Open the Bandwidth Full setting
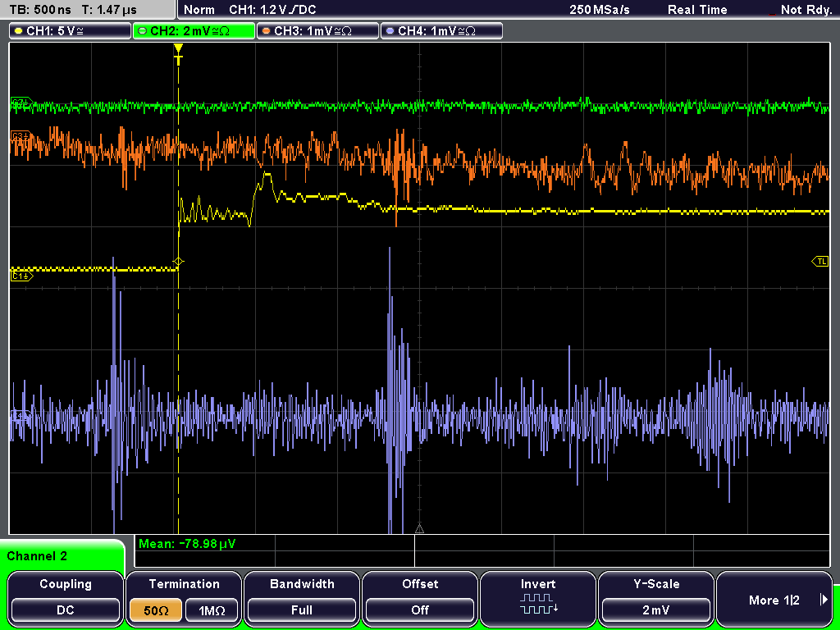Viewport: 840px width, 630px height. click(x=302, y=598)
